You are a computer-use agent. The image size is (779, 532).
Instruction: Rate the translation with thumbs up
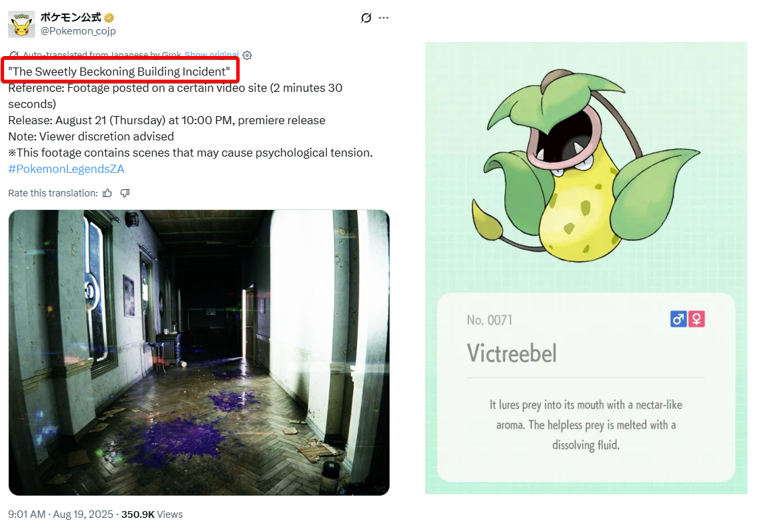107,193
